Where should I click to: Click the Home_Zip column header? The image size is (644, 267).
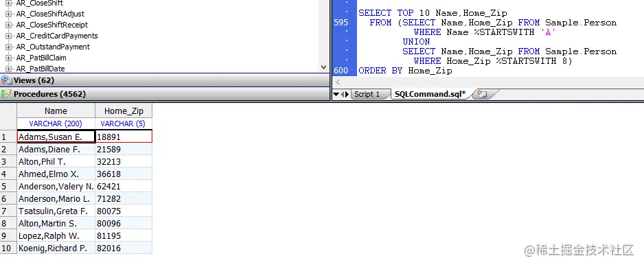pos(124,111)
